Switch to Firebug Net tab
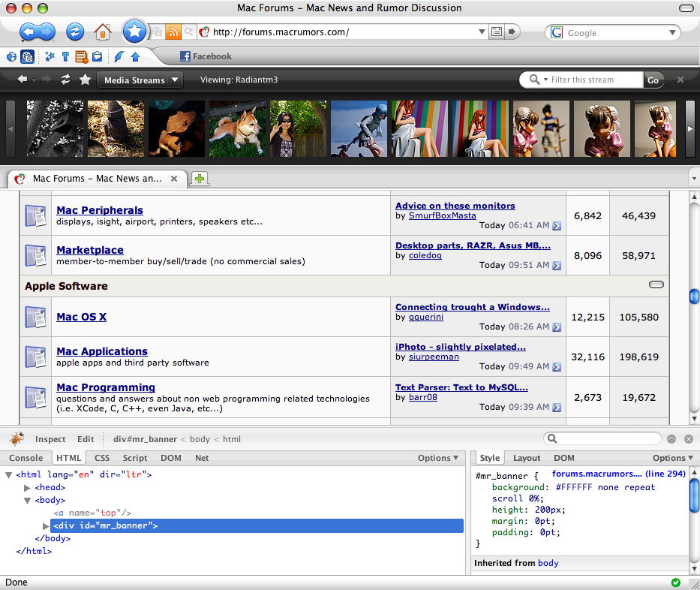This screenshot has height=590, width=700. [x=202, y=458]
